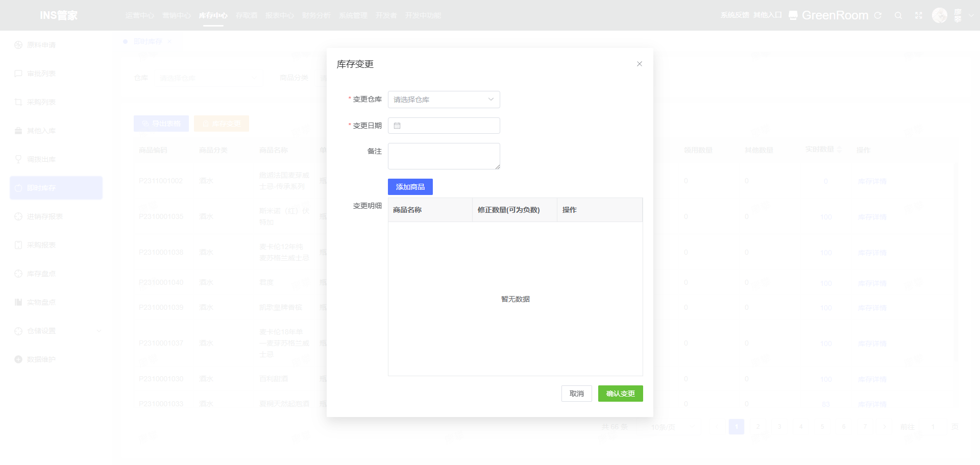This screenshot has width=980, height=465.
Task: Open the 开发者 top menu
Action: (386, 15)
